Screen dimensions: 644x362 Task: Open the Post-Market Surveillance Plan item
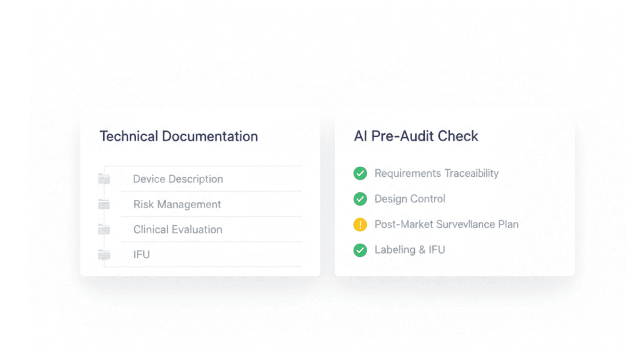click(x=446, y=225)
